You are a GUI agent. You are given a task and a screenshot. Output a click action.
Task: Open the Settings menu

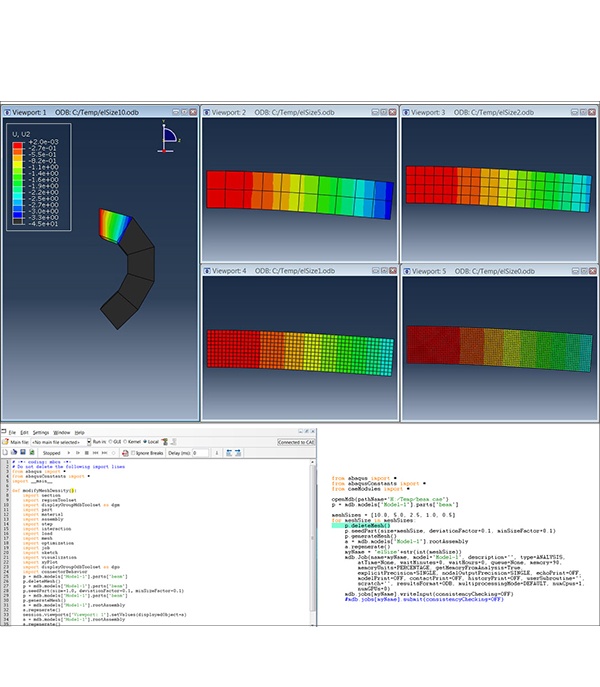[x=40, y=433]
